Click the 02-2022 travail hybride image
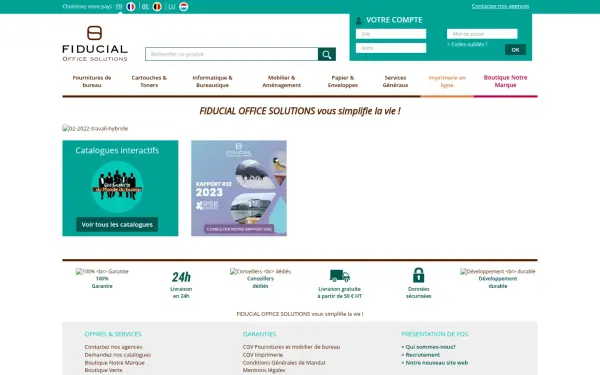 point(95,129)
